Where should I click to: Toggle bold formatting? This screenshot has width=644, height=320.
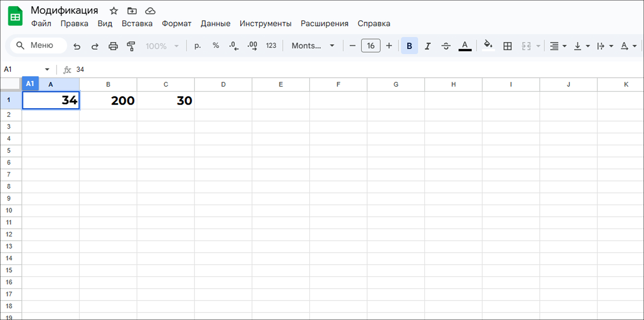pos(410,46)
